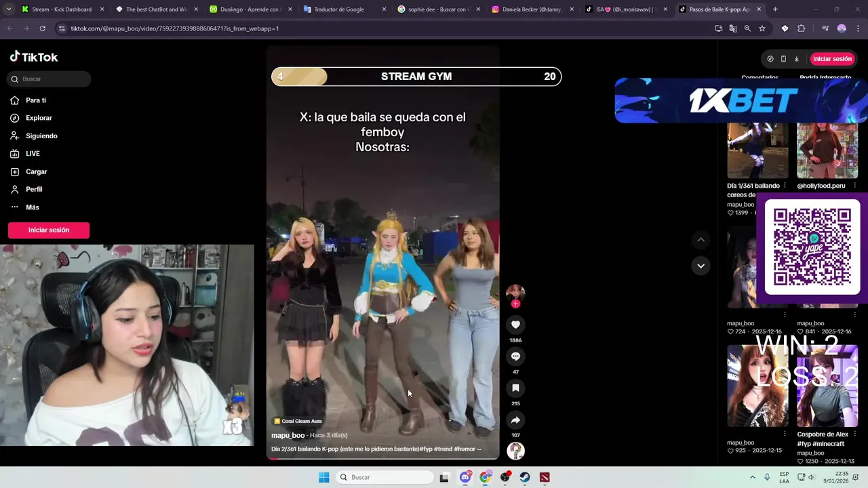The width and height of the screenshot is (868, 488).
Task: Open Windows Start menu
Action: [x=323, y=477]
